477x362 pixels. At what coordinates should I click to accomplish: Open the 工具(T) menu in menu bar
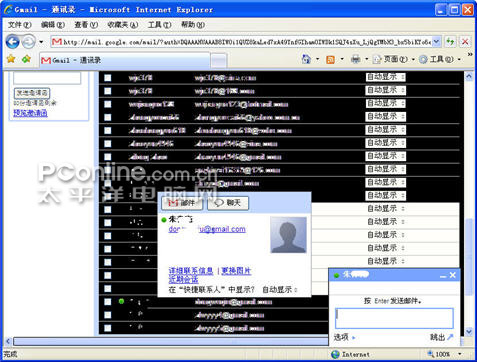[160, 25]
